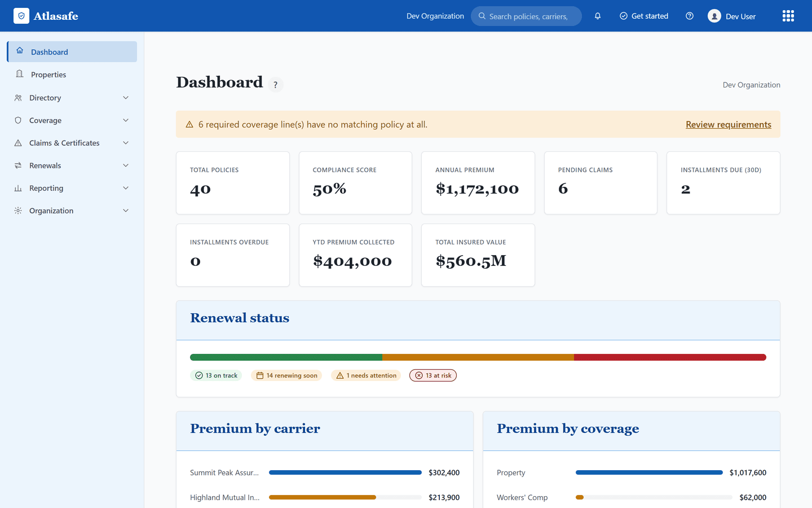Open the help question mark in the top bar
812x508 pixels.
pyautogui.click(x=690, y=16)
